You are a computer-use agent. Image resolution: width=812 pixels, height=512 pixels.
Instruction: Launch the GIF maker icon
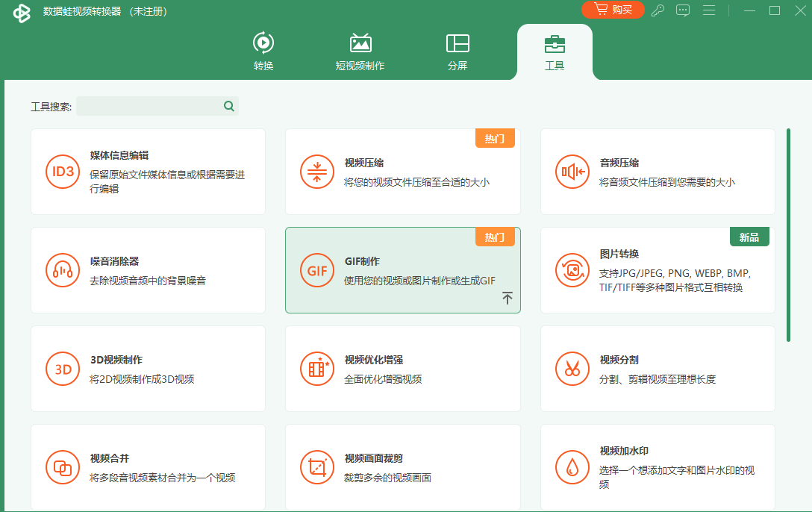317,270
